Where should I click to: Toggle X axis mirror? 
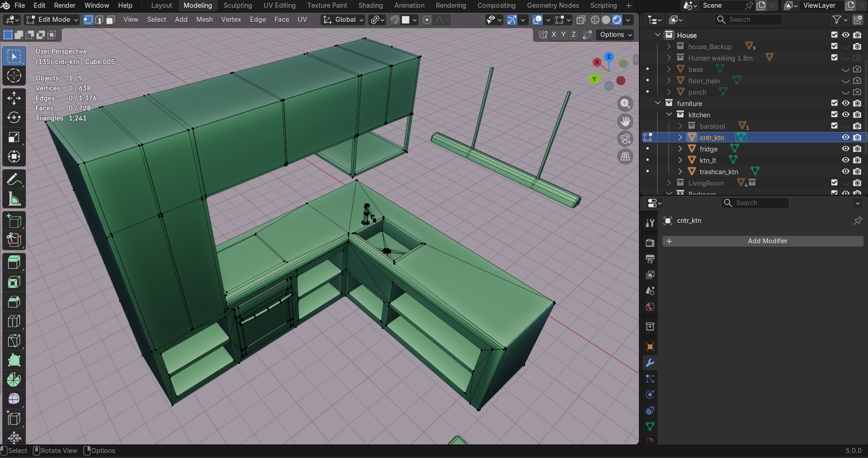point(554,35)
